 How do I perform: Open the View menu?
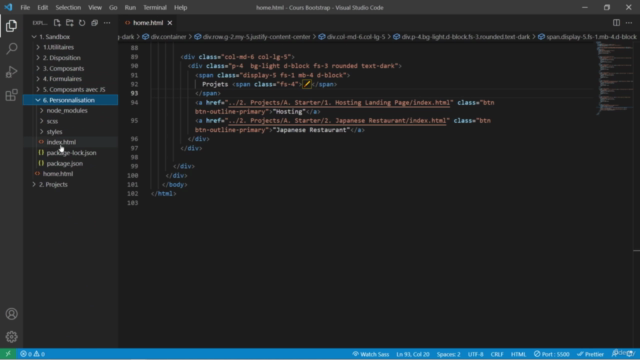(95, 7)
